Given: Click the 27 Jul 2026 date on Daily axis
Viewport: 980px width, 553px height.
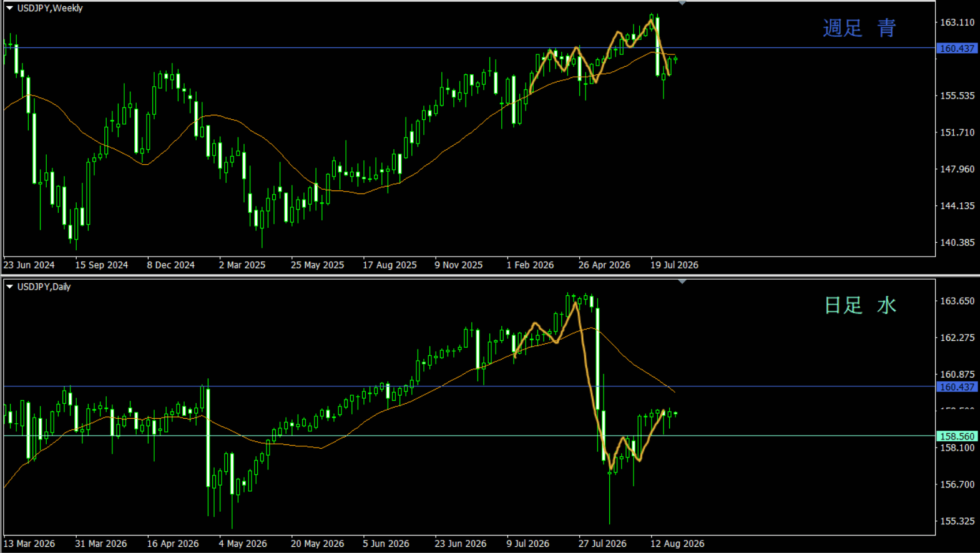Looking at the screenshot, I should (602, 544).
